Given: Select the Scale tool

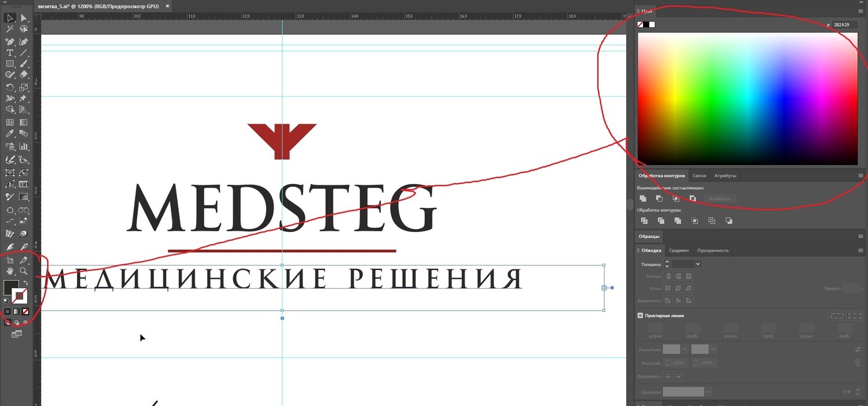Looking at the screenshot, I should (x=24, y=88).
